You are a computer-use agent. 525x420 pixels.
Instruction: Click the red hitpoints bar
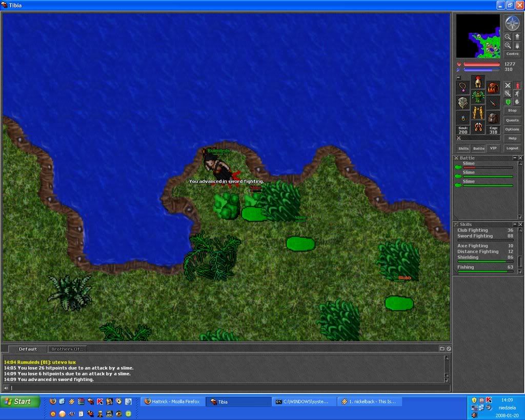(x=482, y=64)
